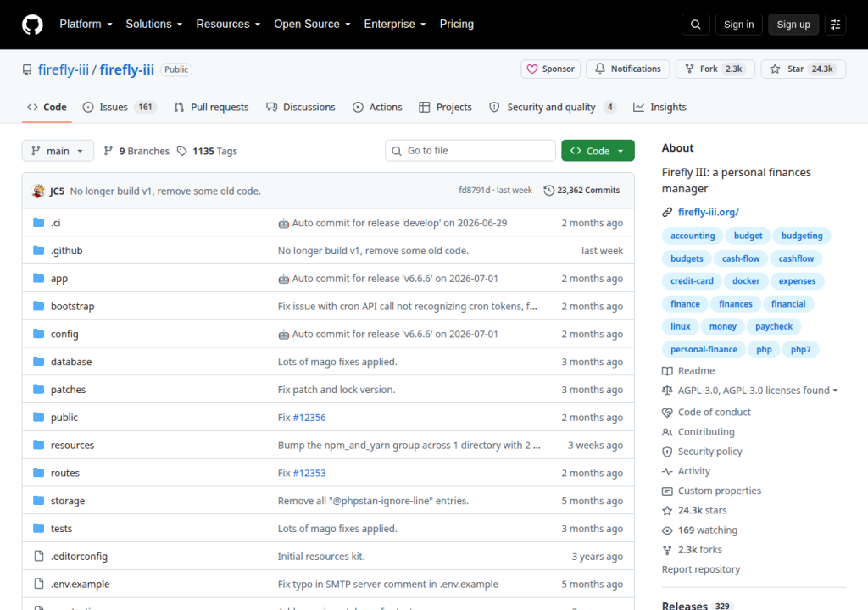868x610 pixels.
Task: Select the docker topic tag
Action: (x=746, y=280)
